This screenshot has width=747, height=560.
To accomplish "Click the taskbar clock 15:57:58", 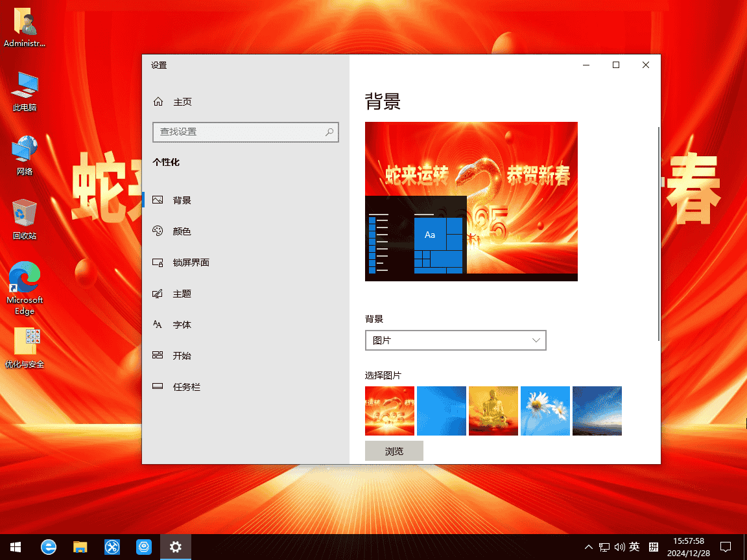I will [689, 541].
